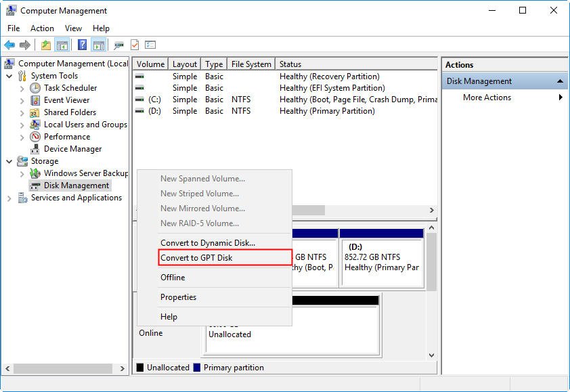Click the Up one level folder icon
The height and width of the screenshot is (392, 570).
click(46, 45)
